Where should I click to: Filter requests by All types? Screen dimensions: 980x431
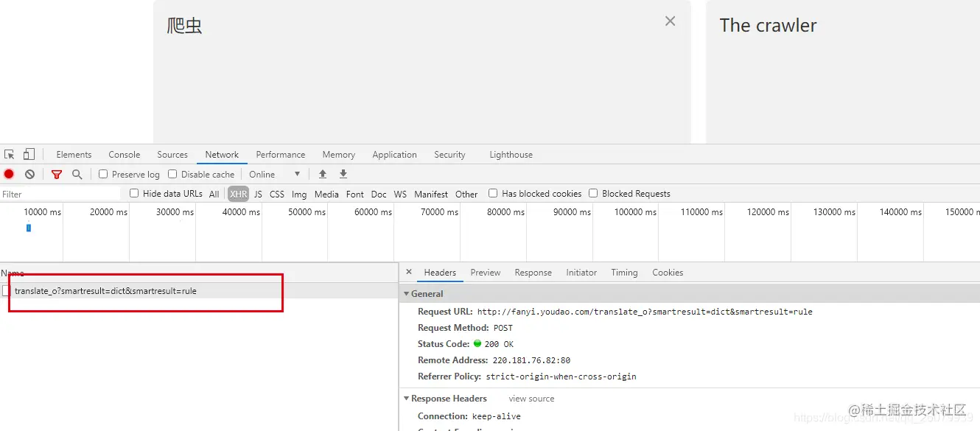(214, 195)
